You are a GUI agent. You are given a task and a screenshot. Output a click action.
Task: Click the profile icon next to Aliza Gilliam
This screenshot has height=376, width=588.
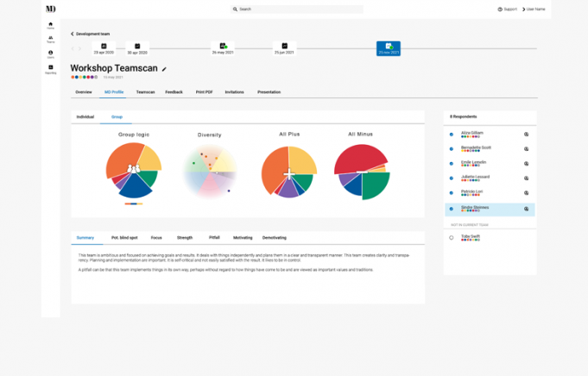(x=526, y=135)
